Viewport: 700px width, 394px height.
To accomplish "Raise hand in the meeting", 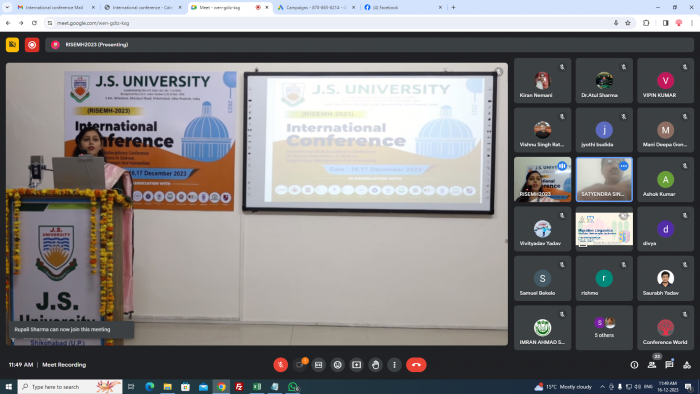I will (375, 365).
